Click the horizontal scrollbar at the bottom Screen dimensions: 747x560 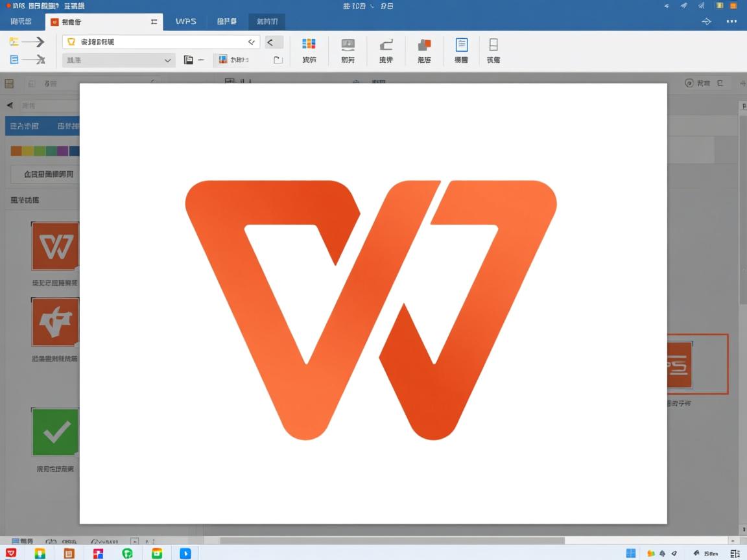coord(392,541)
